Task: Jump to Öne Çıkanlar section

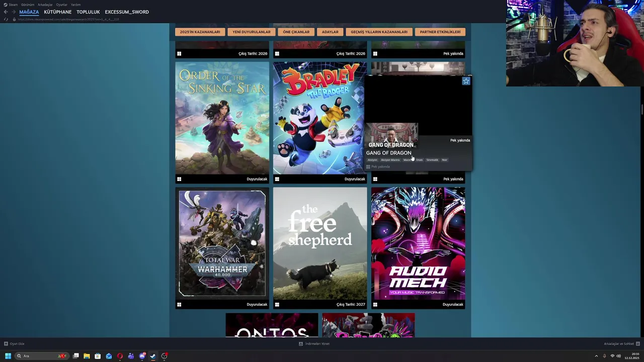Action: coord(296,32)
